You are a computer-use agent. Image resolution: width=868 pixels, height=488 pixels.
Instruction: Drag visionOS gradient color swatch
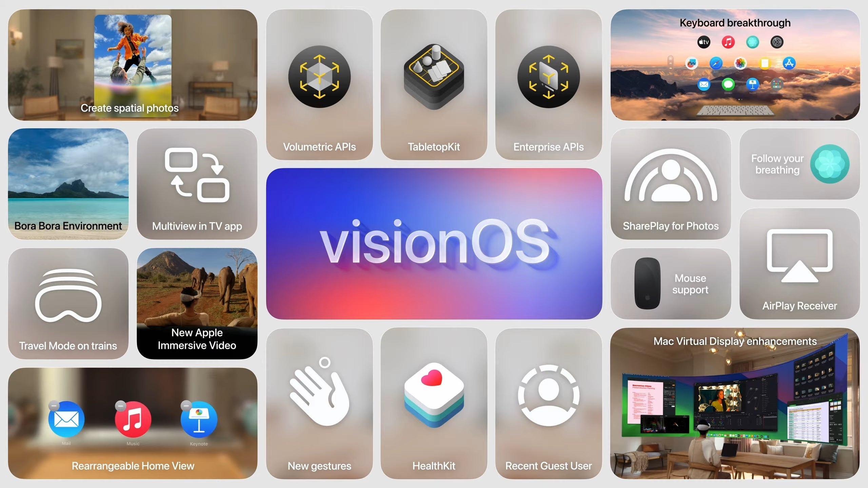[434, 244]
